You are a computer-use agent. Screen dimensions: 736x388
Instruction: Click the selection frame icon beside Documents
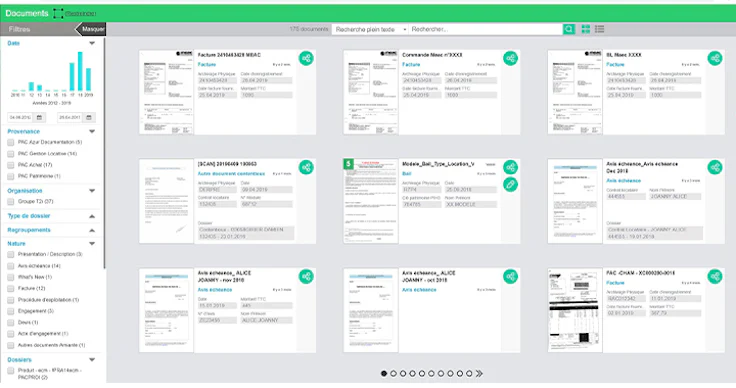[x=58, y=13]
